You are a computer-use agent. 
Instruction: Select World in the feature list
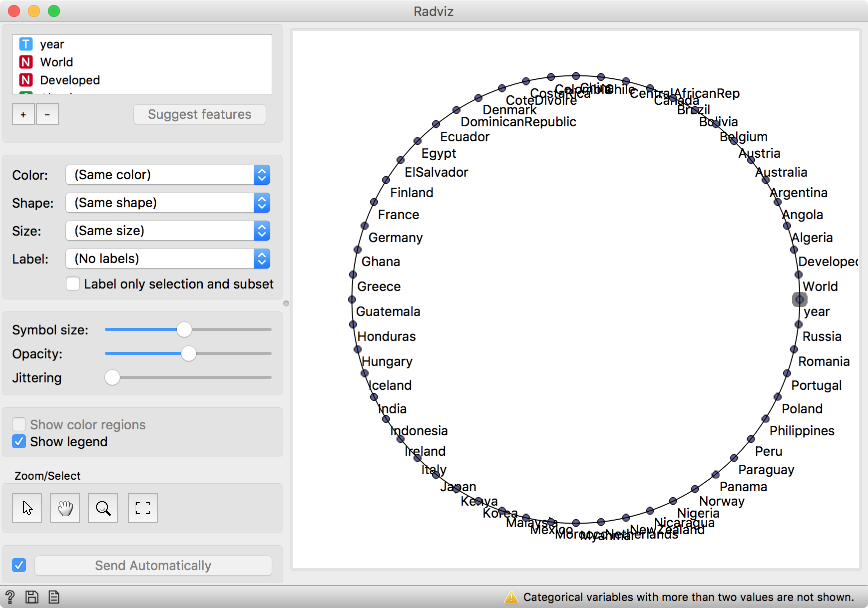tap(142, 62)
